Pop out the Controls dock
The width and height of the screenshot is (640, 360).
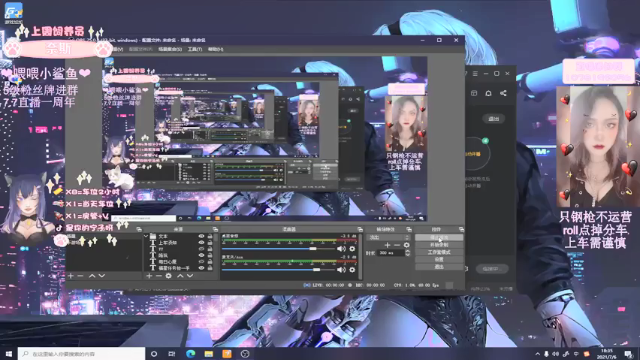coord(461,229)
